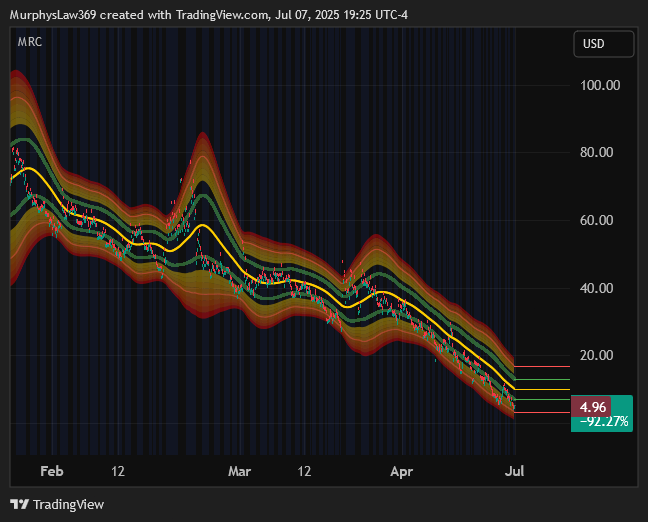648x522 pixels.
Task: Click the MRC indicator label
Action: click(x=30, y=42)
